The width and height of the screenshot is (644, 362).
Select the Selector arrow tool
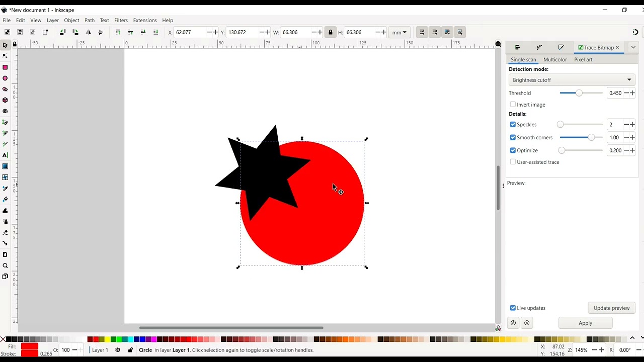coord(5,45)
